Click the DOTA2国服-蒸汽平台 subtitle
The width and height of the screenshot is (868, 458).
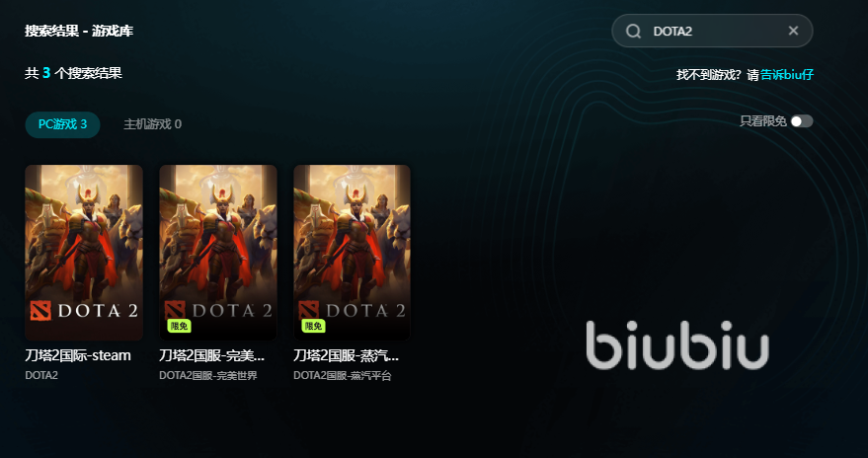pyautogui.click(x=342, y=376)
